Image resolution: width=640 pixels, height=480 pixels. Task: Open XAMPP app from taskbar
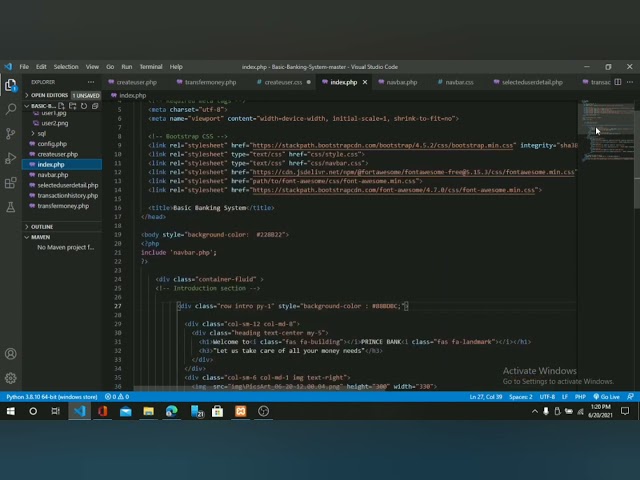point(240,411)
